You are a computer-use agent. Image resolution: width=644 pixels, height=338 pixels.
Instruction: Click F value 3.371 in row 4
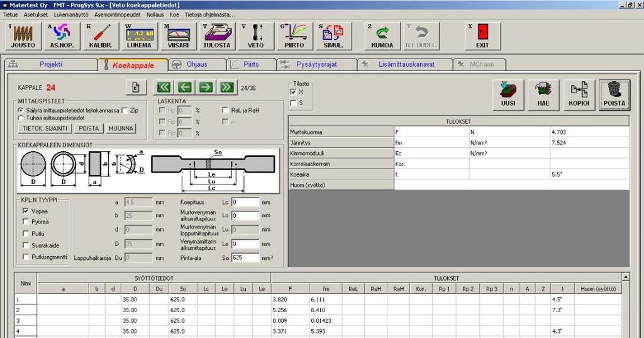click(290, 331)
